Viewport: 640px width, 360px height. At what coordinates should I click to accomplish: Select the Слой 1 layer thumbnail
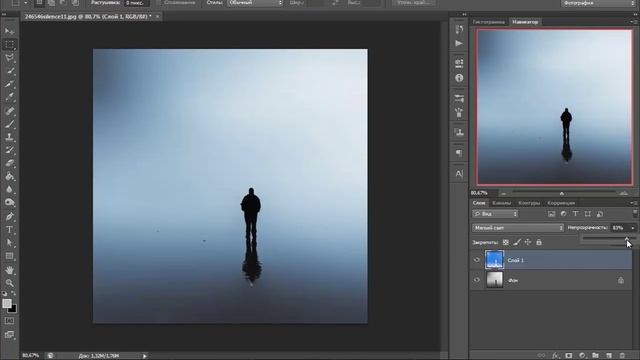(494, 260)
